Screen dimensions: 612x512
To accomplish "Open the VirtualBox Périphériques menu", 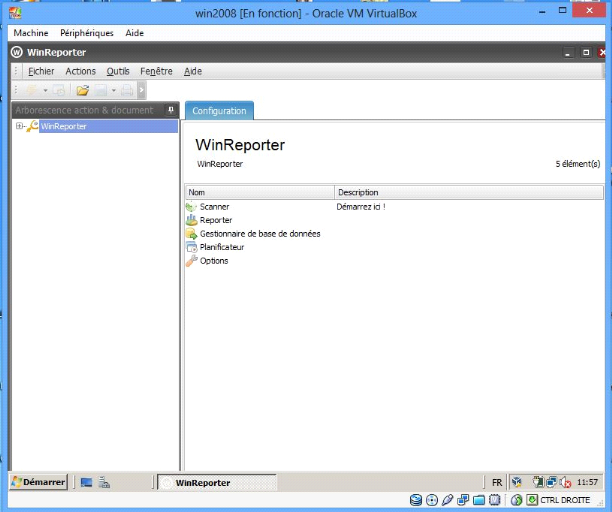I will (x=87, y=33).
